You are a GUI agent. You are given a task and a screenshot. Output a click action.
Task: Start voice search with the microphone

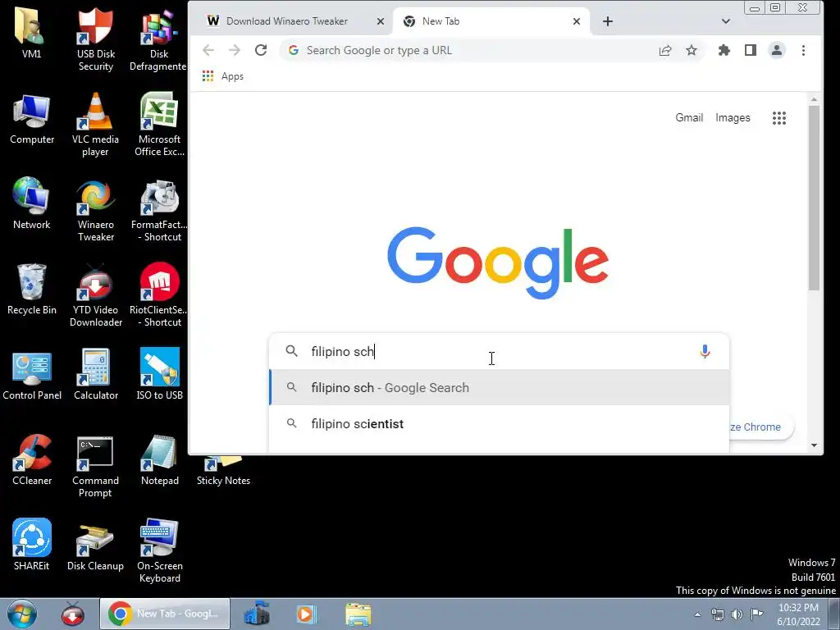coord(705,351)
